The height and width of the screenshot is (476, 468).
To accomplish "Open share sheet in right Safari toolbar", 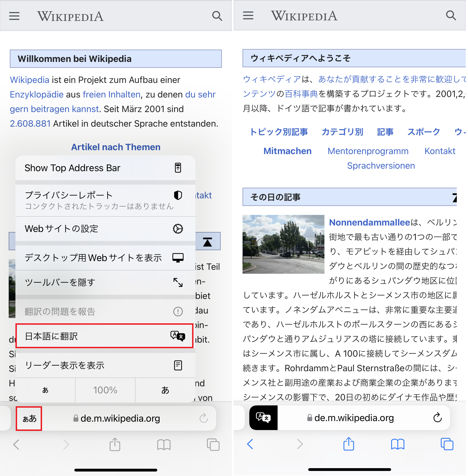I will coord(349,444).
